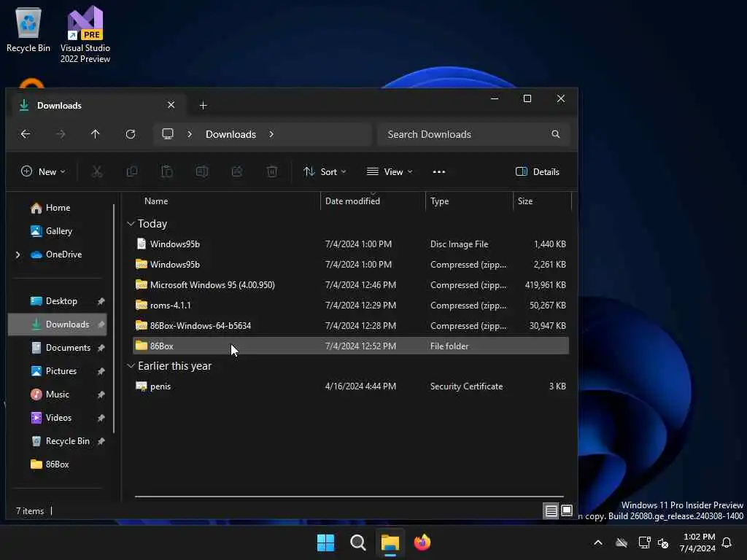Open the See more three-dots menu
The image size is (747, 560).
click(x=438, y=172)
